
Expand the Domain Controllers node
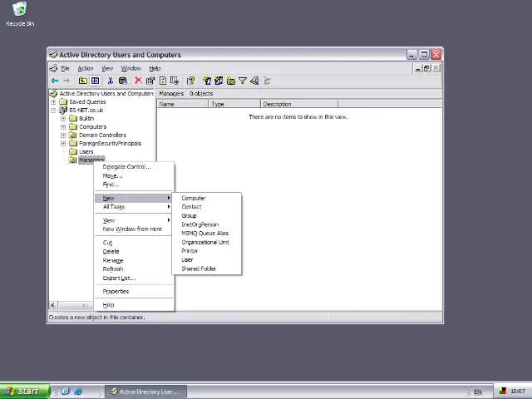coord(63,135)
